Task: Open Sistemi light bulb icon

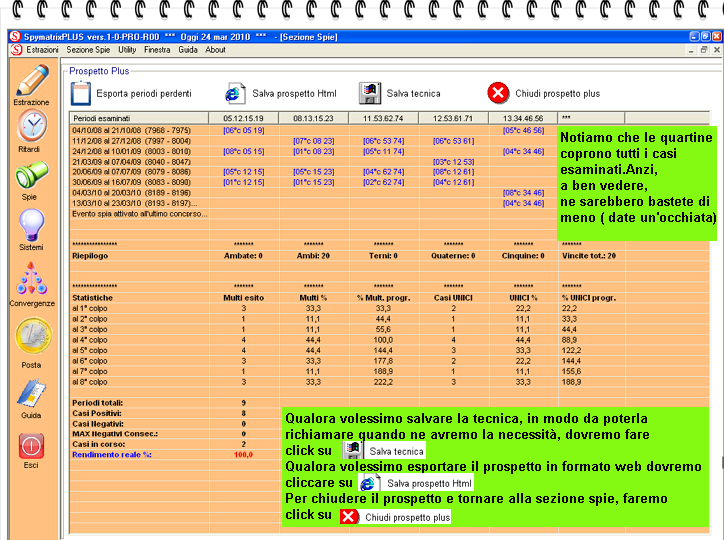Action: (31, 225)
